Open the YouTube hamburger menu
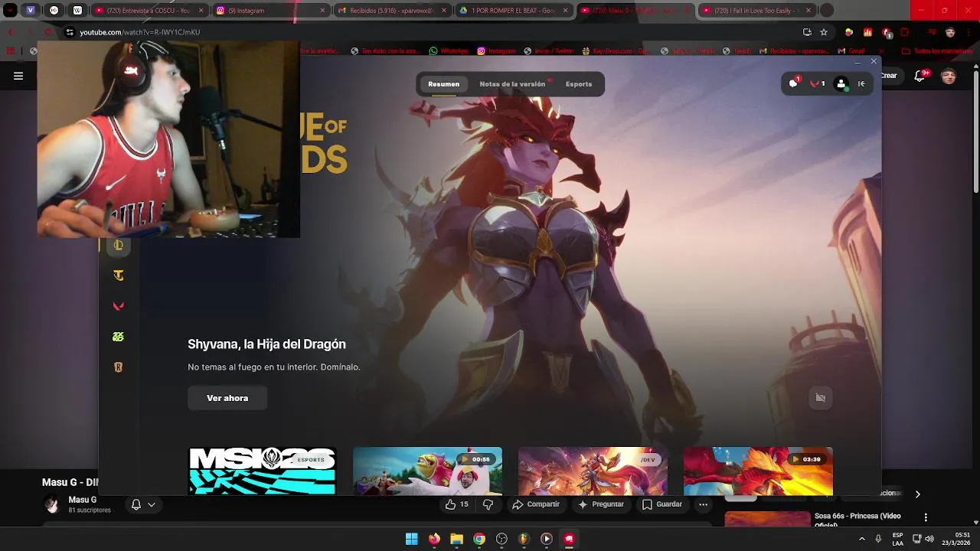This screenshot has height=551, width=980. coord(18,76)
